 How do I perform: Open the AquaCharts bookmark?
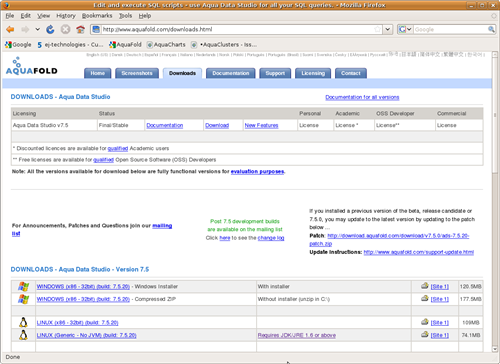point(166,44)
